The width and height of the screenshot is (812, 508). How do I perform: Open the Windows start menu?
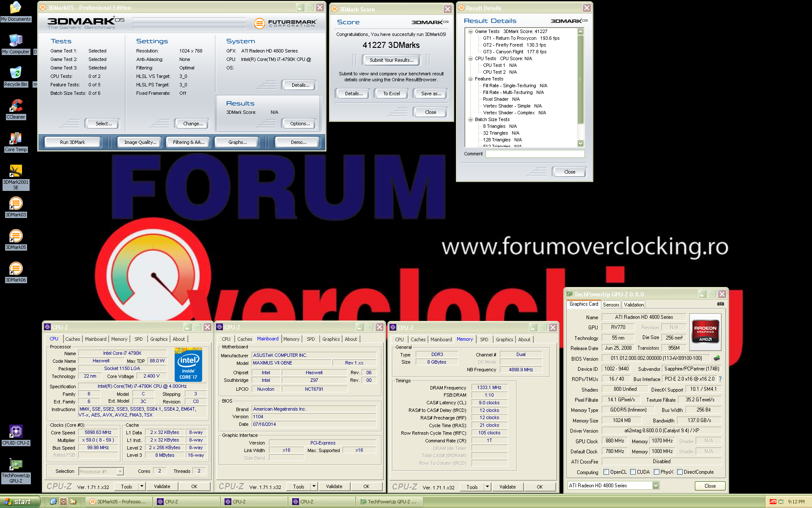pyautogui.click(x=20, y=502)
